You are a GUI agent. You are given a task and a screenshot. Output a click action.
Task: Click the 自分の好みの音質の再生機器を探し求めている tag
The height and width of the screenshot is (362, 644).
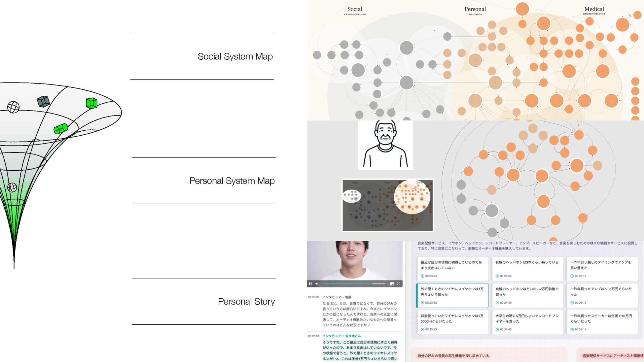453,356
